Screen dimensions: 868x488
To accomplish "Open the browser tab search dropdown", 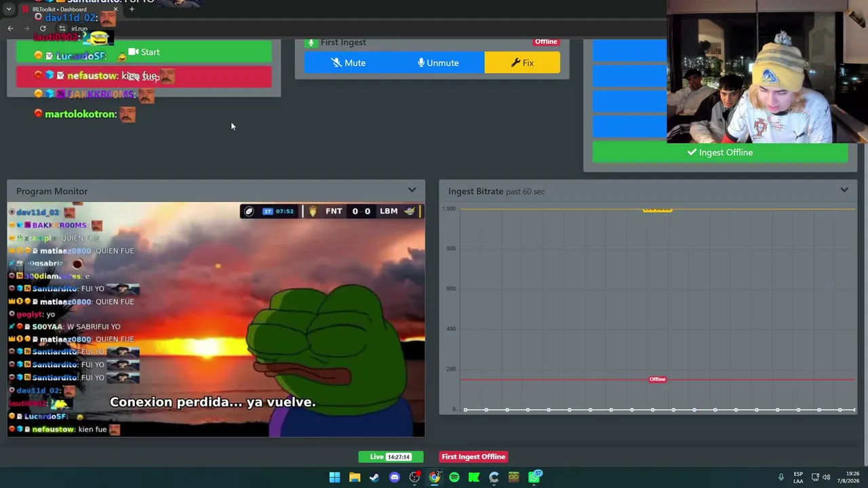I will click(9, 9).
